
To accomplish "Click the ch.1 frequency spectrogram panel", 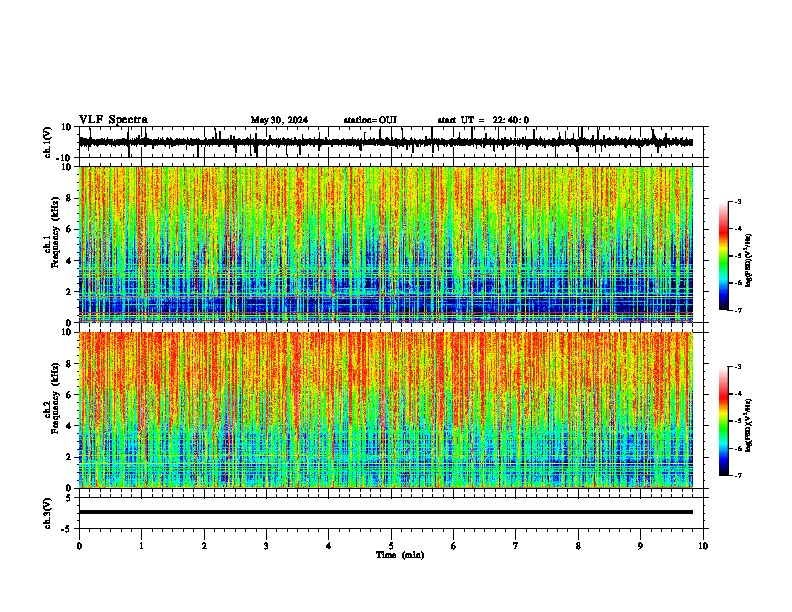I will point(386,244).
